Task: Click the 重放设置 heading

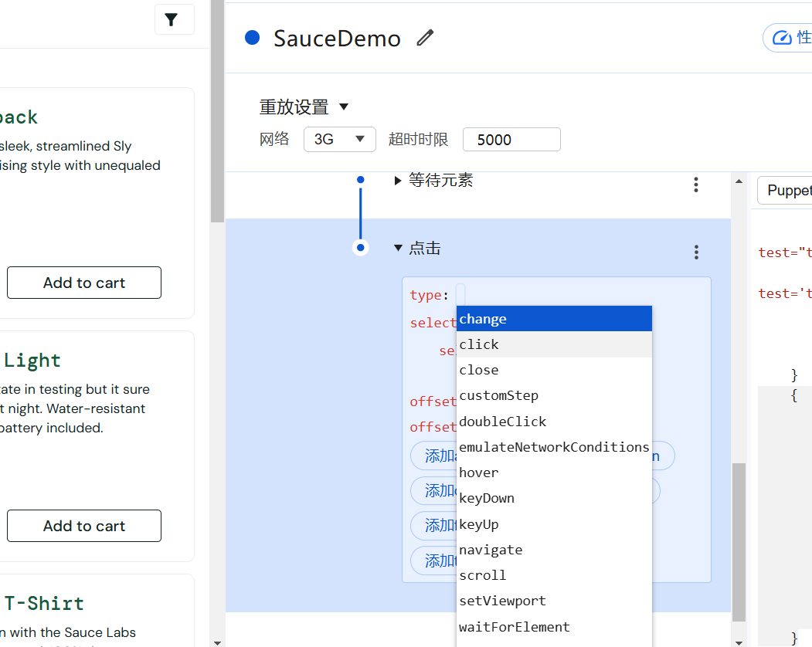Action: tap(294, 107)
